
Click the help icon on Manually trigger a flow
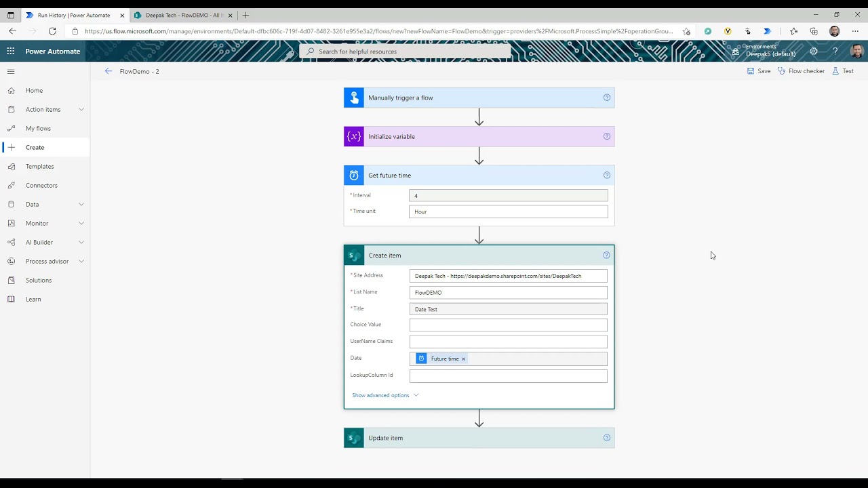pos(607,98)
